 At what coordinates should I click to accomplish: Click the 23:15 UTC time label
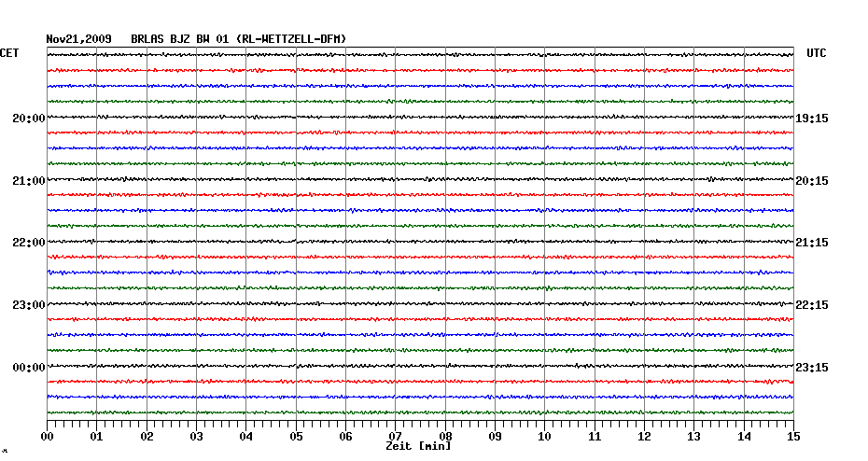click(811, 368)
